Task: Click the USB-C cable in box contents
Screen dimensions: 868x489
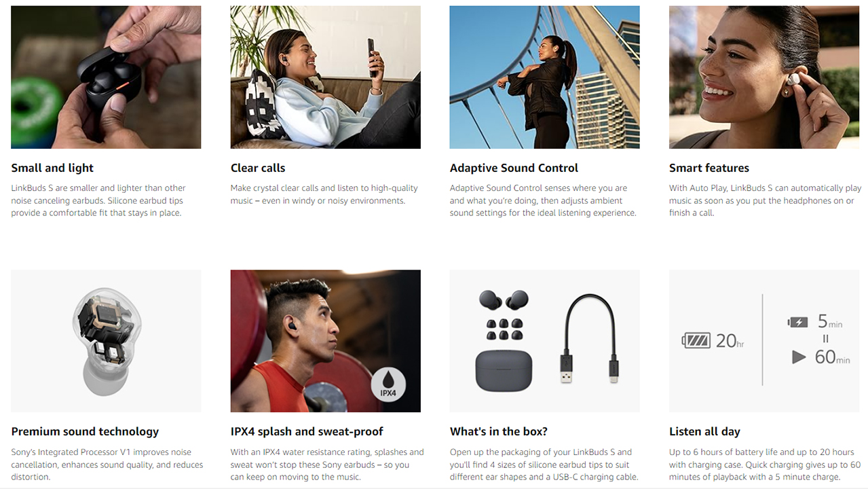Action: 590,338
